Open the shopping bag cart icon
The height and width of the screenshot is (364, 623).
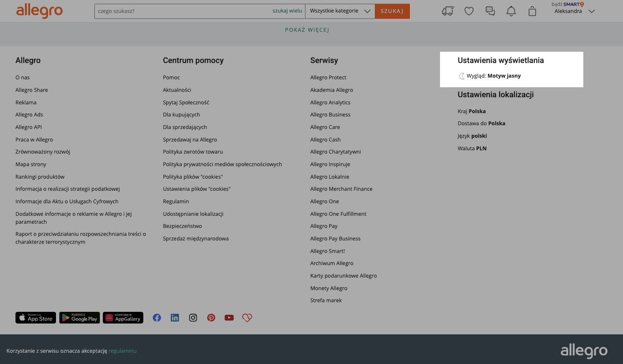pos(532,11)
